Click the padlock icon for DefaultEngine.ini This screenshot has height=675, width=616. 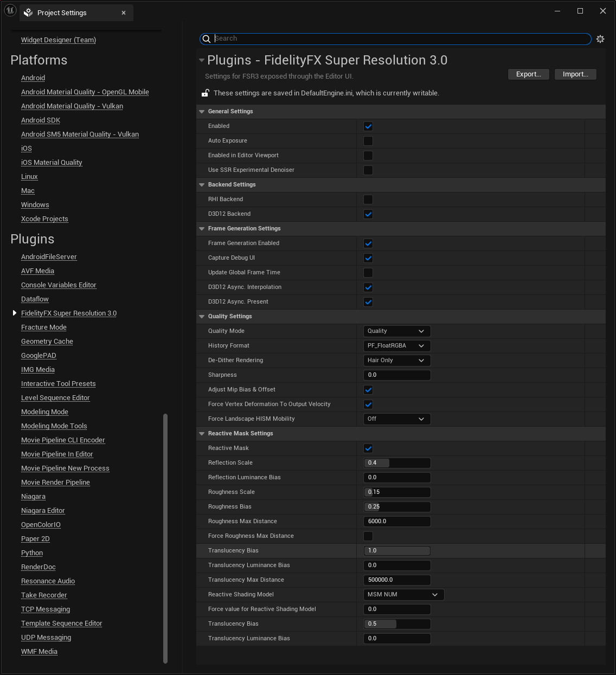[206, 93]
